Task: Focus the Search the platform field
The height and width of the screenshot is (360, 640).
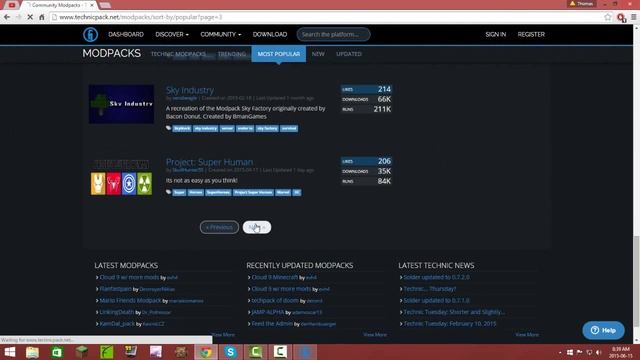Action: (x=333, y=34)
